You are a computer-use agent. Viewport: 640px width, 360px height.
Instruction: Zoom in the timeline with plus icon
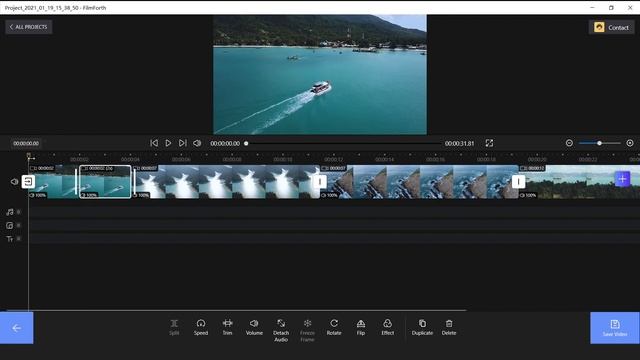tap(630, 143)
